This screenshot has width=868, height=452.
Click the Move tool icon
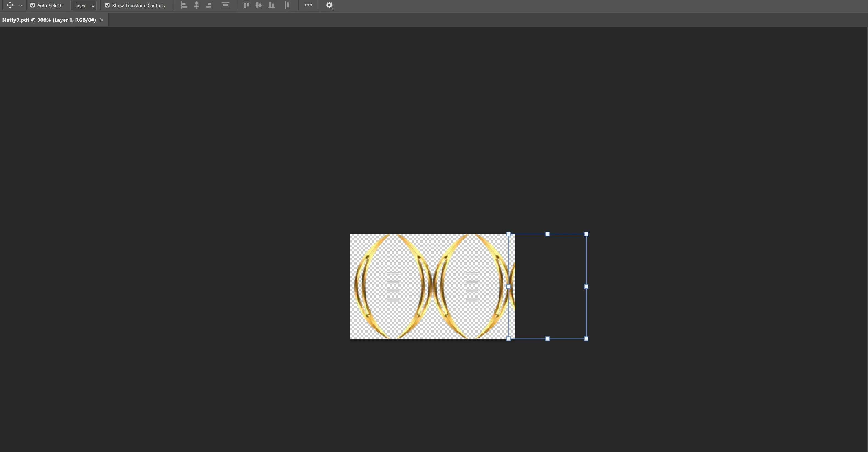point(10,6)
